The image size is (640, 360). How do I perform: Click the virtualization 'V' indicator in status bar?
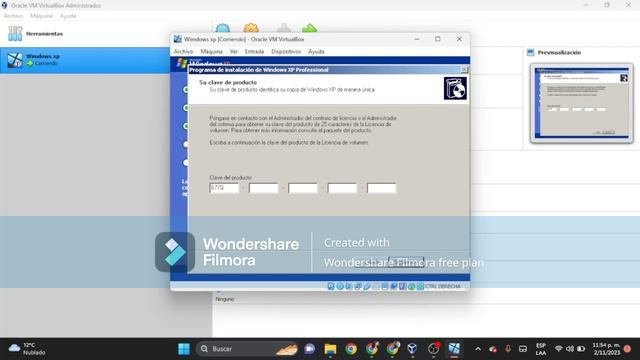(x=402, y=286)
